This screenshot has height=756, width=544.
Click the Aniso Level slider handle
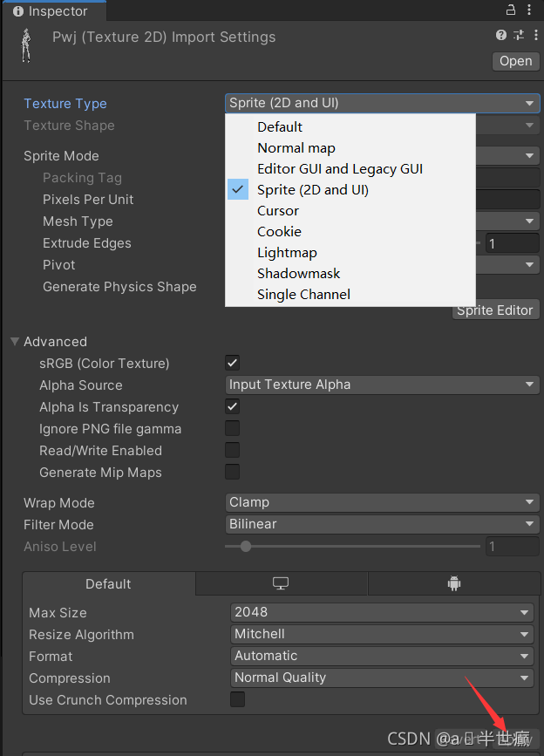pos(246,546)
